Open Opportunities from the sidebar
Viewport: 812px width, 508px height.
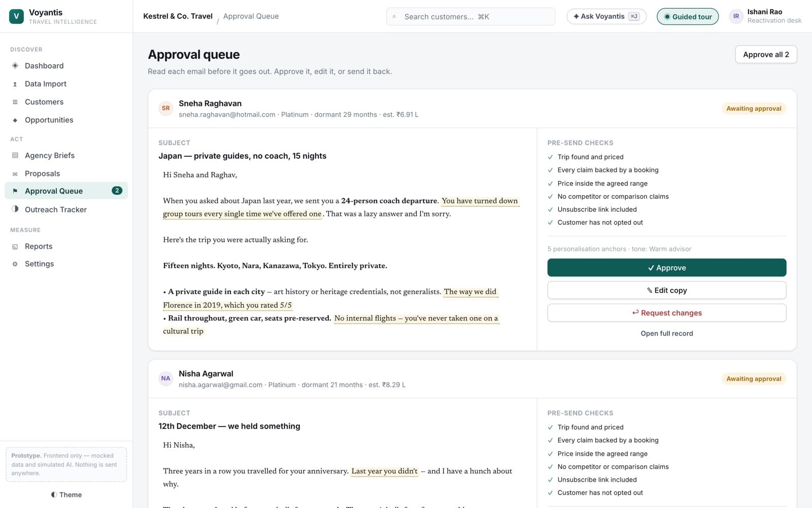pyautogui.click(x=66, y=120)
